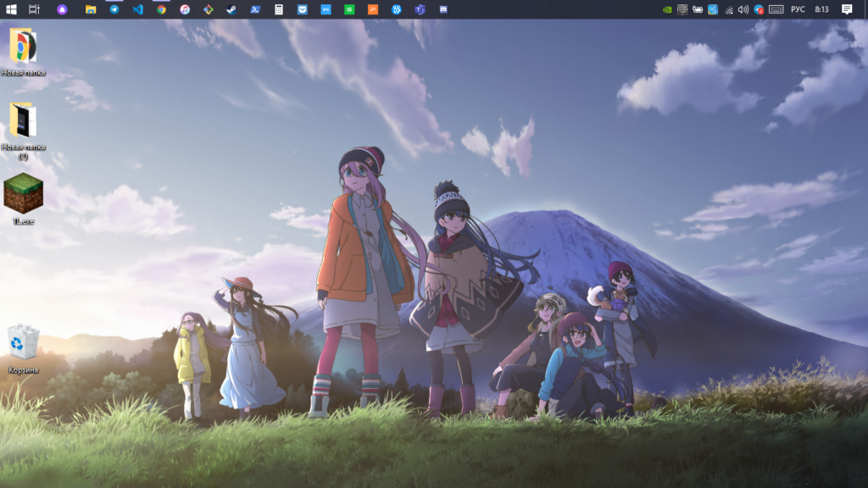Switch to Google Chrome in taskbar

coord(161,9)
